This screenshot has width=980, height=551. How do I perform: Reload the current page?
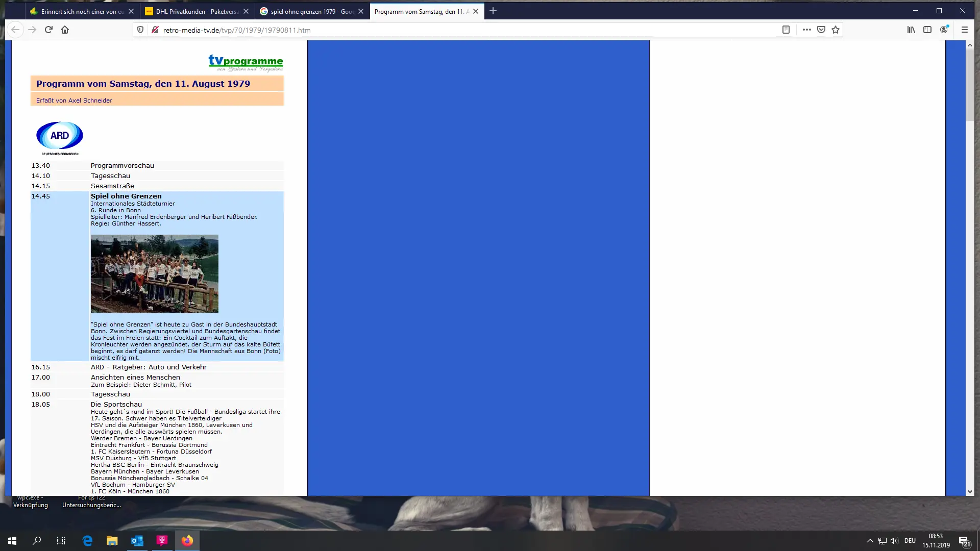pyautogui.click(x=48, y=30)
